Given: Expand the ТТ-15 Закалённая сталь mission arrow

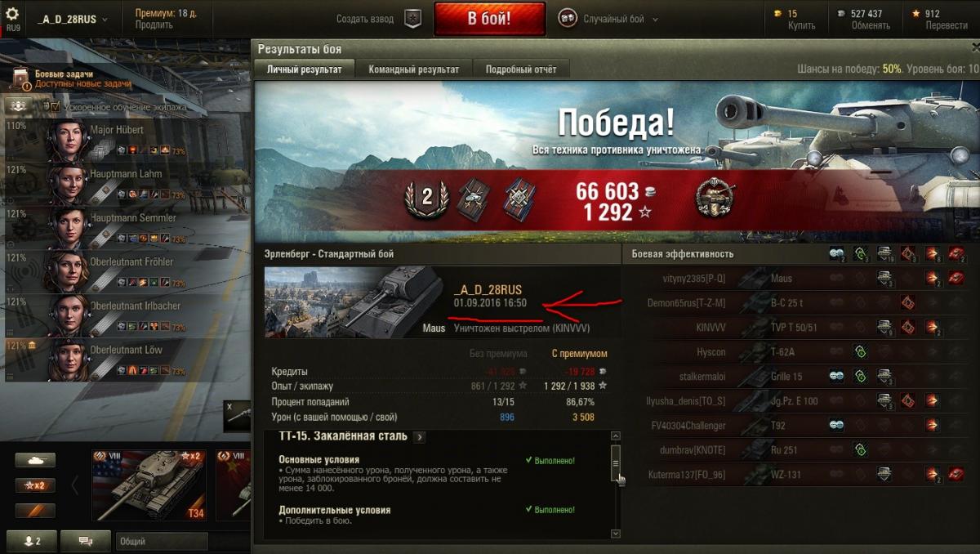Looking at the screenshot, I should pos(419,437).
